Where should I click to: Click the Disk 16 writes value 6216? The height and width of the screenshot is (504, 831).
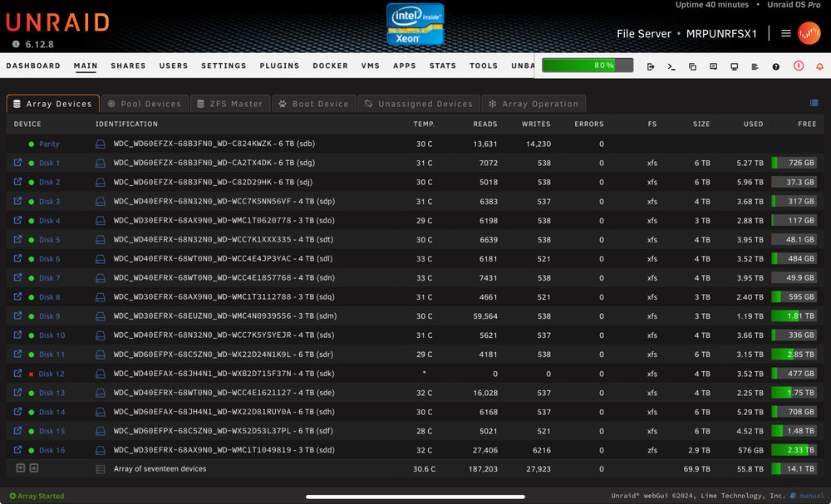click(x=541, y=450)
